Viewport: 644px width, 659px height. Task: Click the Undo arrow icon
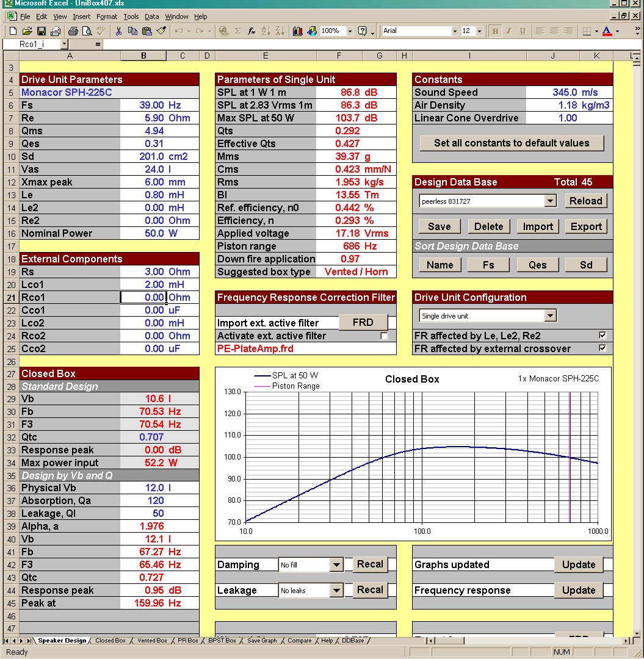(x=179, y=31)
